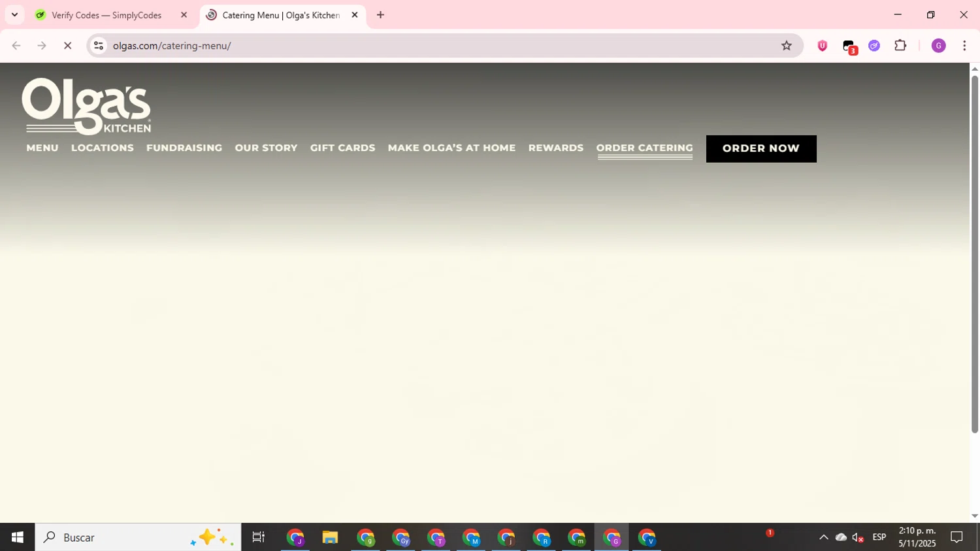Image resolution: width=980 pixels, height=551 pixels.
Task: Open Chrome profile R taskbar icon
Action: point(542,538)
